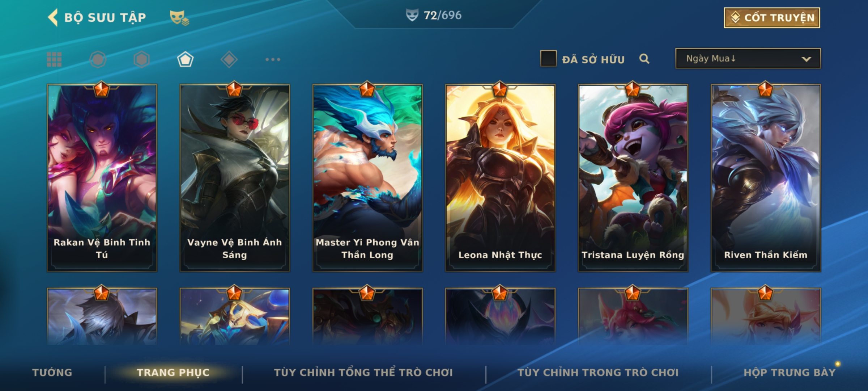Open the Hộp Trưng Bày tab
The image size is (868, 391).
click(790, 373)
